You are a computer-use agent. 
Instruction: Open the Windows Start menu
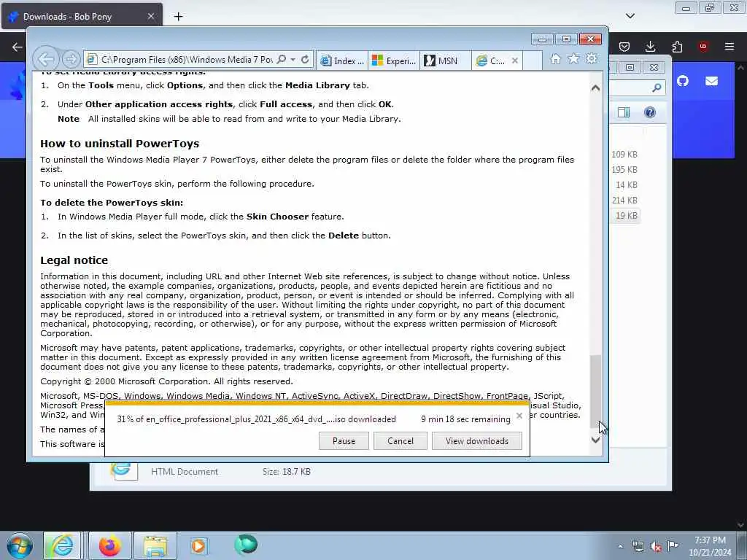(20, 545)
